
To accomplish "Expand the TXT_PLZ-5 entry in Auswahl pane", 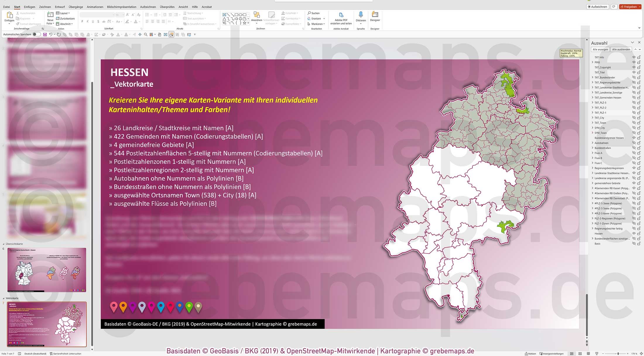I will [593, 103].
